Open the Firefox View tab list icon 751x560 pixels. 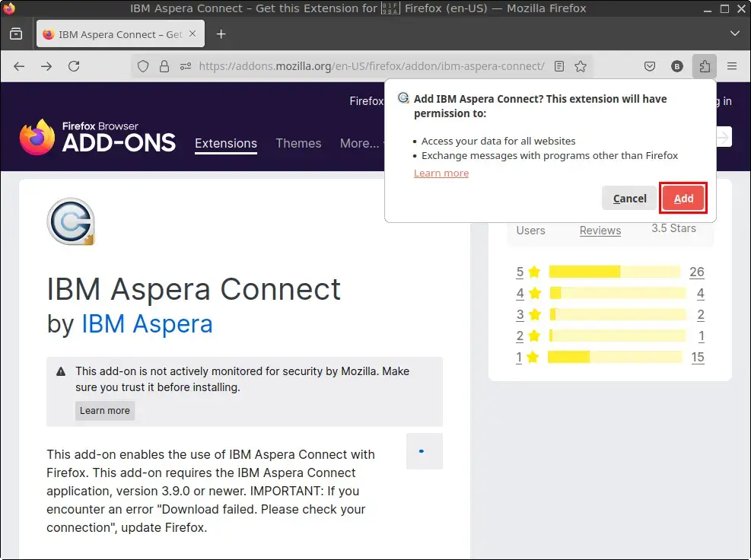pos(16,34)
